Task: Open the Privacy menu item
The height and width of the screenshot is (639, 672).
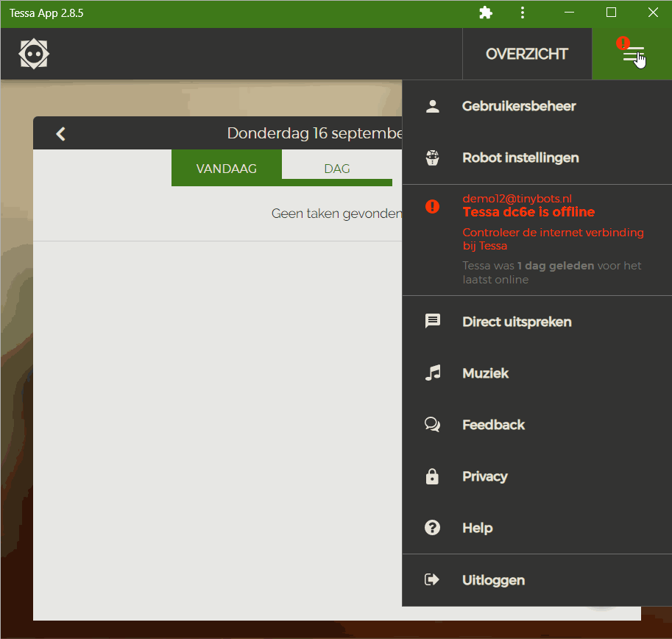Action: 537,476
